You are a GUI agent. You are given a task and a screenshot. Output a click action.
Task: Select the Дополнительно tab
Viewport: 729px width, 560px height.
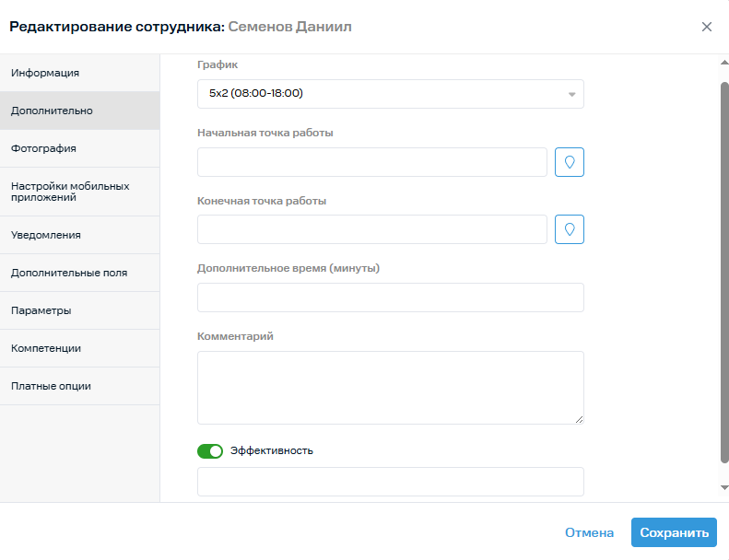[80, 111]
